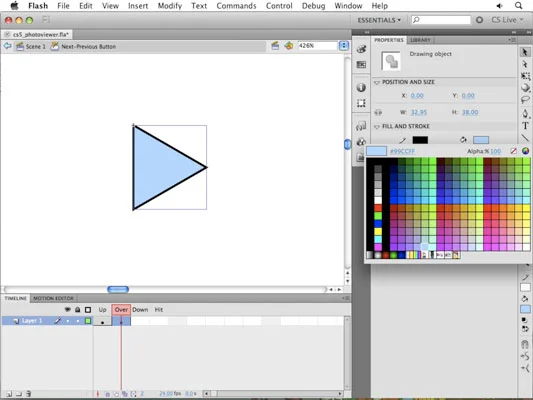Select the Subselection tool
Screen dimensions: 533x400
coord(525,64)
